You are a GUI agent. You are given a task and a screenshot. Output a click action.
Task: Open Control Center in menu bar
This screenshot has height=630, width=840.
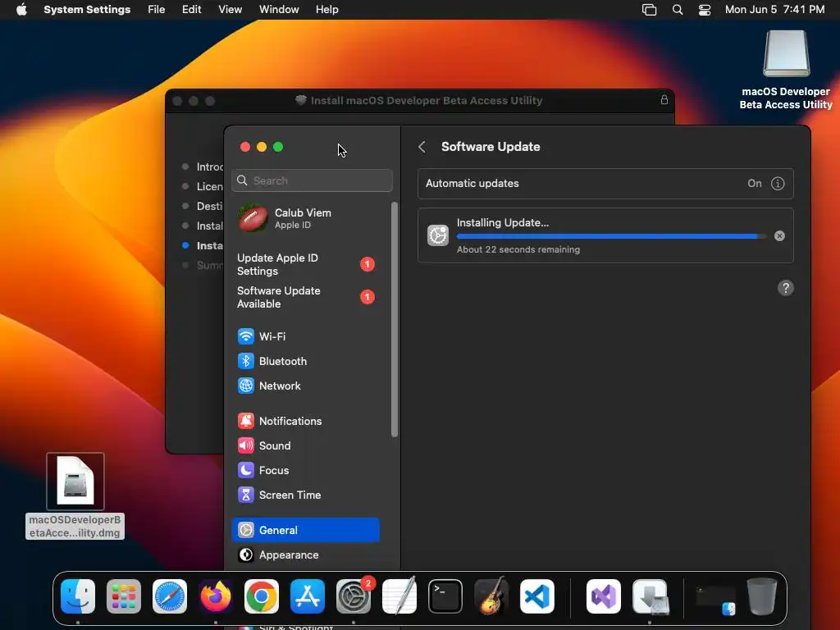pos(705,10)
